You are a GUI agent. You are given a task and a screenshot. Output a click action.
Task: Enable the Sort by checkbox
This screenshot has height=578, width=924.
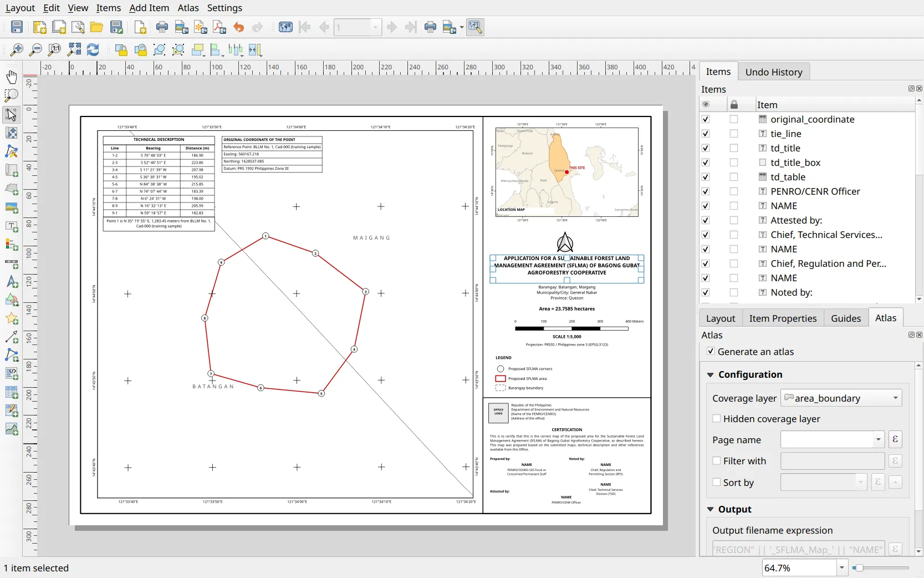coord(717,483)
